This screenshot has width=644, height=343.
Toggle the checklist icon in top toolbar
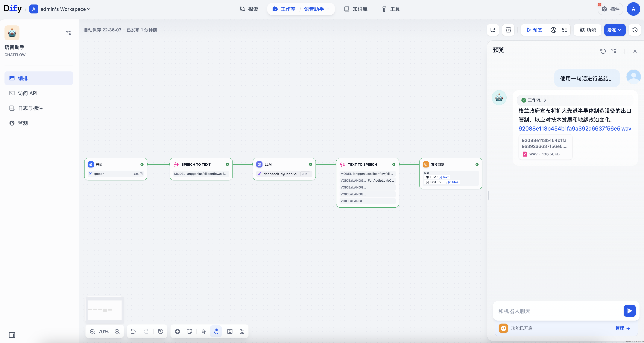pyautogui.click(x=564, y=30)
